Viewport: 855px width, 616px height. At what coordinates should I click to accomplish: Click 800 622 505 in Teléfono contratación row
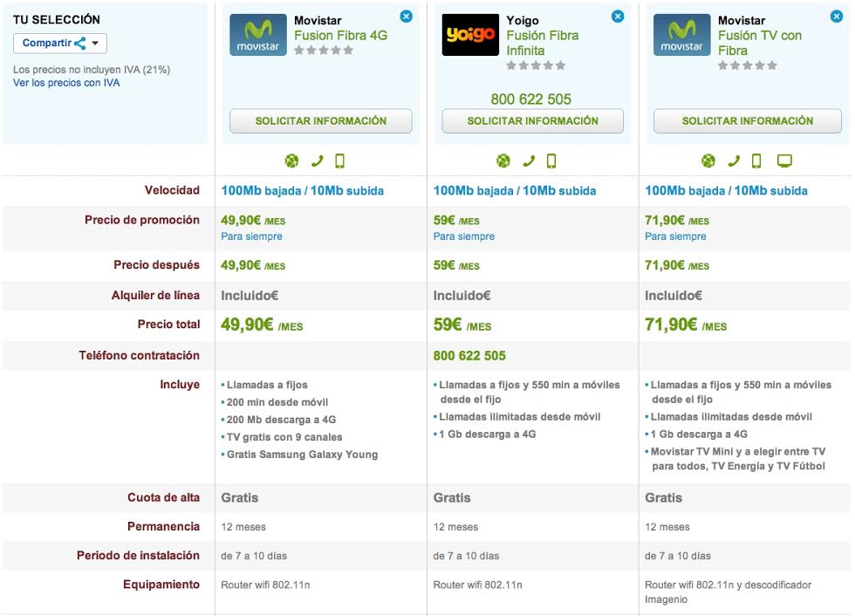(x=469, y=356)
